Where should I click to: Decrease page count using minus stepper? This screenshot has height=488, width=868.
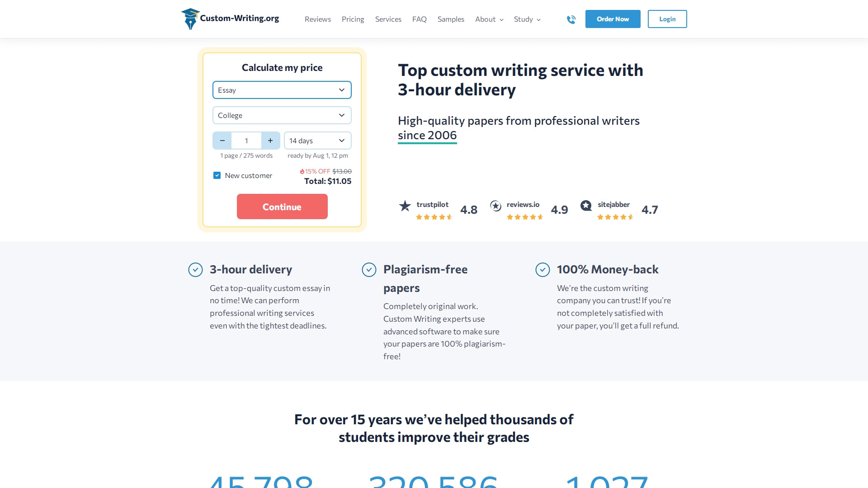pos(222,140)
